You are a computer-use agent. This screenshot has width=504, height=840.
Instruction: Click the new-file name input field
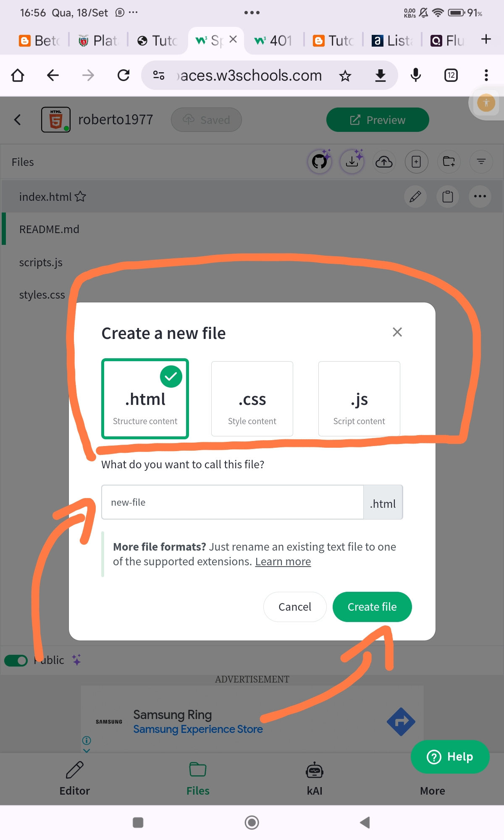232,502
